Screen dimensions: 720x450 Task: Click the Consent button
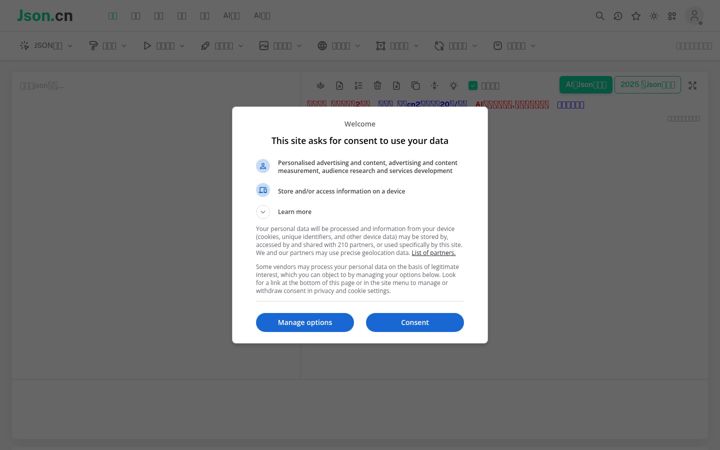click(x=415, y=322)
